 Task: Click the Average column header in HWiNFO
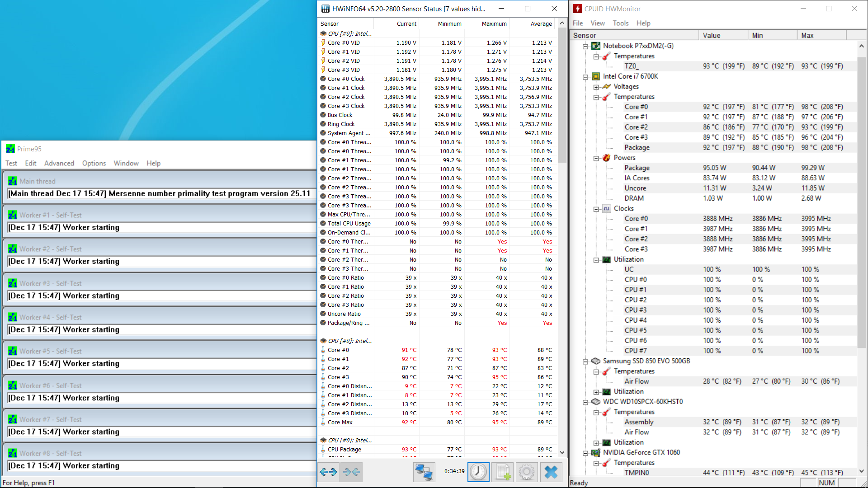click(x=532, y=23)
